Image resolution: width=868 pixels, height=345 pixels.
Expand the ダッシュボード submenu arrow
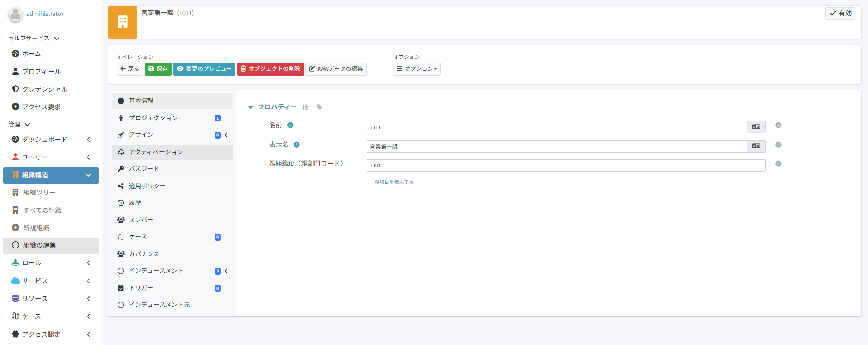click(x=88, y=140)
